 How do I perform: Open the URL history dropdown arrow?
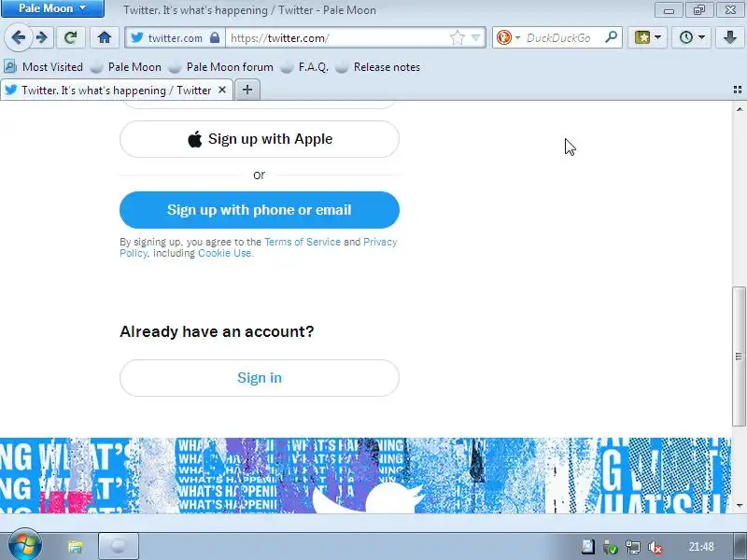[x=475, y=37]
